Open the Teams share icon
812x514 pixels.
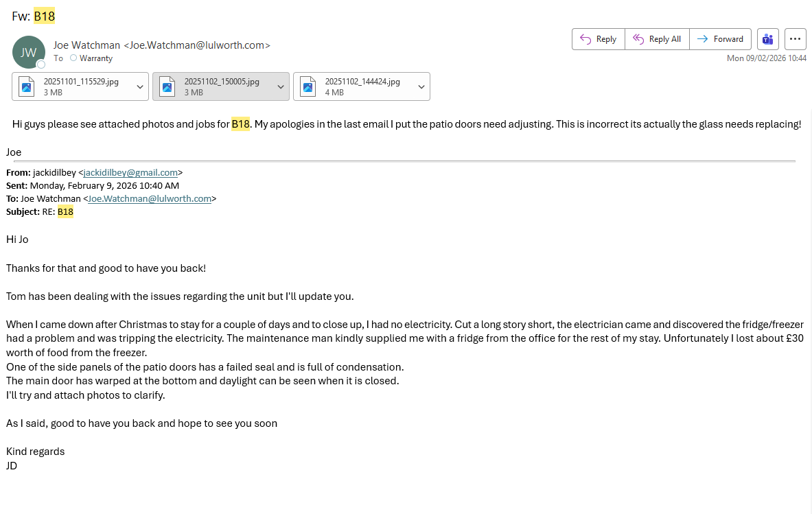[x=768, y=39]
